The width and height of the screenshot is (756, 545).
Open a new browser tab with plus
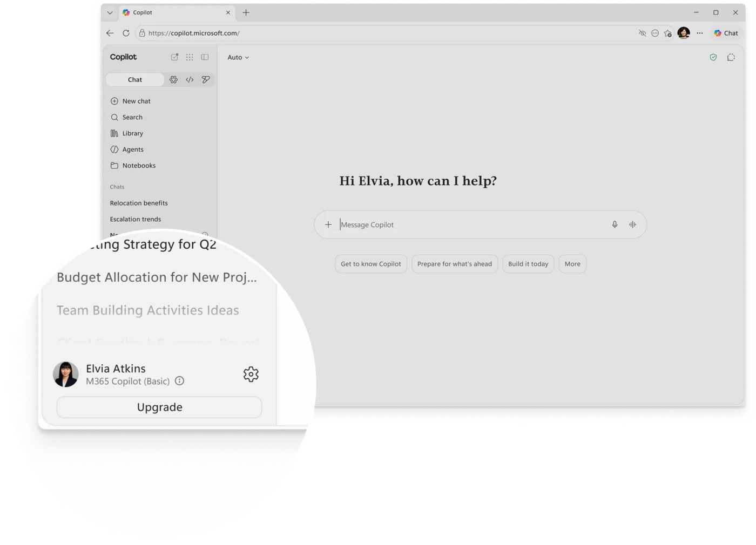coord(246,12)
